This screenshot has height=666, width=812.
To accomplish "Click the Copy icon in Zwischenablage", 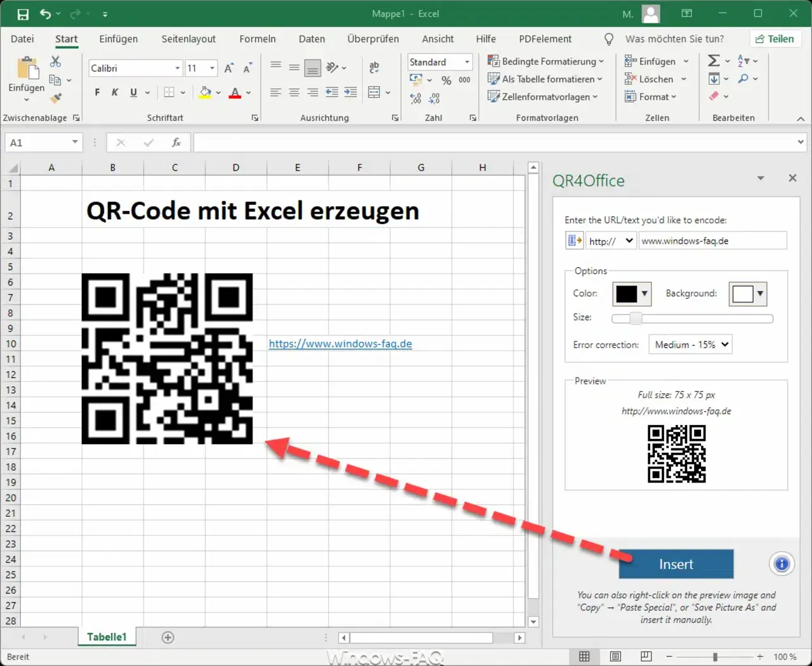I will (55, 80).
